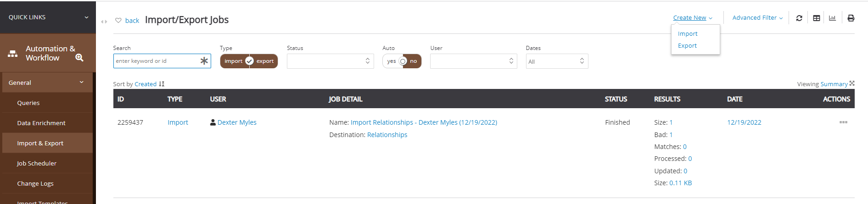
Task: Click the Automation & Workflow hierarchy icon
Action: (13, 54)
